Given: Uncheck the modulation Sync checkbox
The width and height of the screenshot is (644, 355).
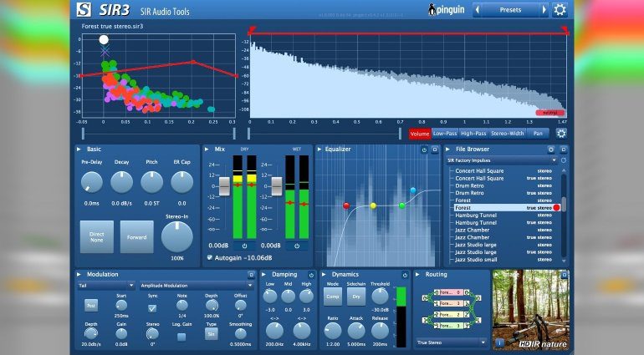Looking at the screenshot, I should (152, 307).
